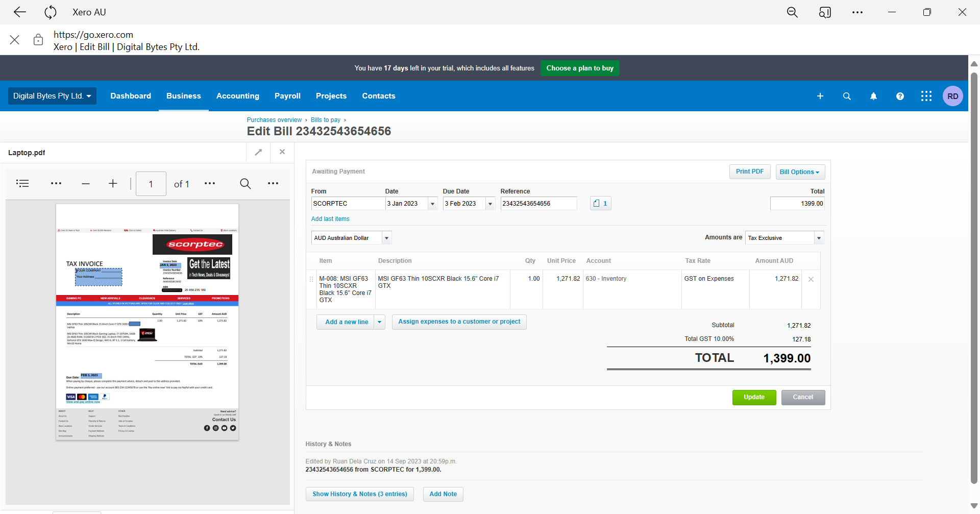Toggle the PDF table of contents list
The width and height of the screenshot is (980, 514).
pos(22,184)
